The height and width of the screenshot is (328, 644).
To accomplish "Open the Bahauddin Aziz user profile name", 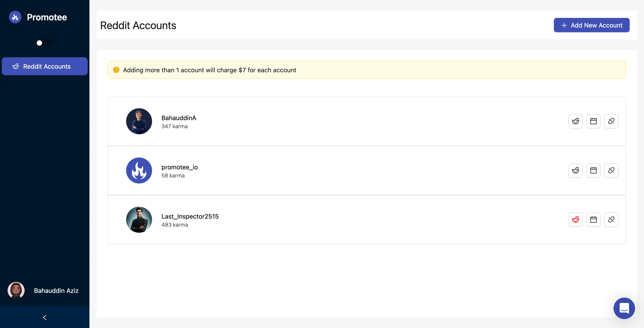I will 56,290.
